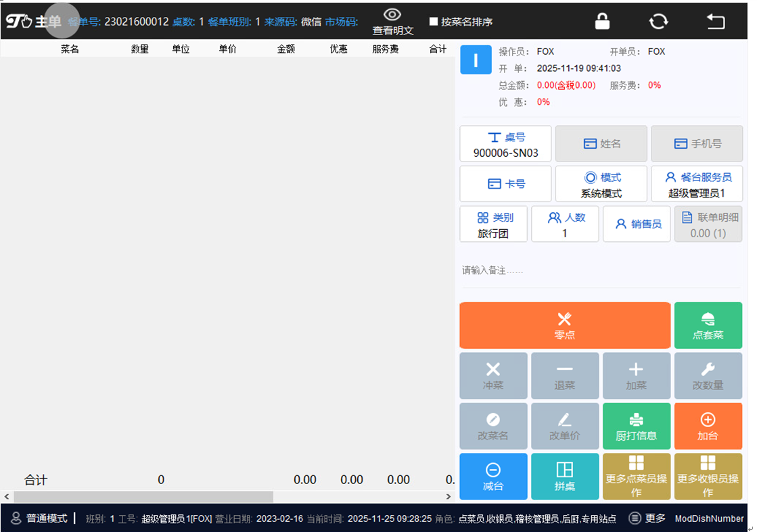Expand 更多收银员操作 options

point(708,476)
